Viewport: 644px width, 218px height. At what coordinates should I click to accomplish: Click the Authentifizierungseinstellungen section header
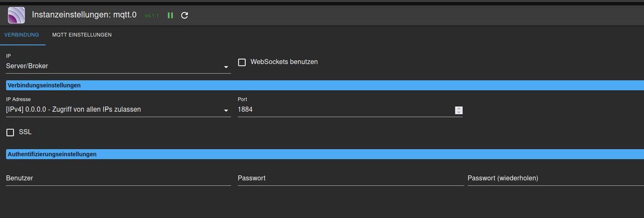coord(325,154)
